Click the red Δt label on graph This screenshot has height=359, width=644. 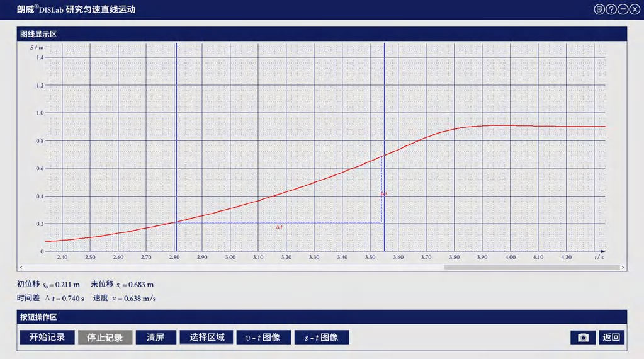pos(278,227)
